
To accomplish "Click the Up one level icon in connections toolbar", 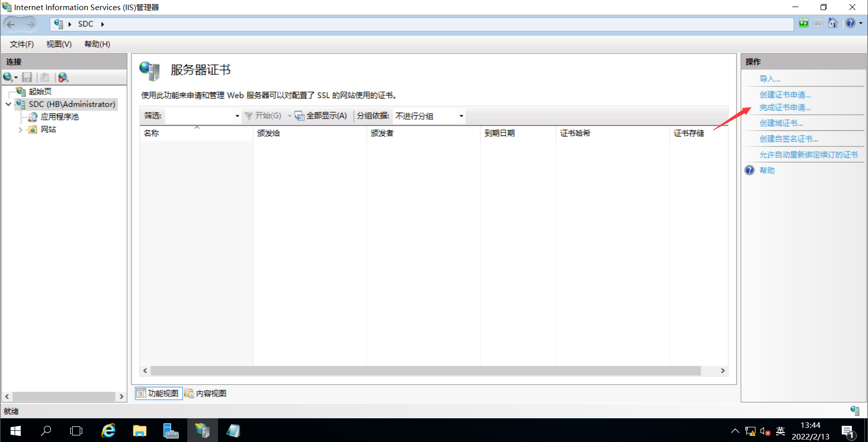I will point(45,77).
